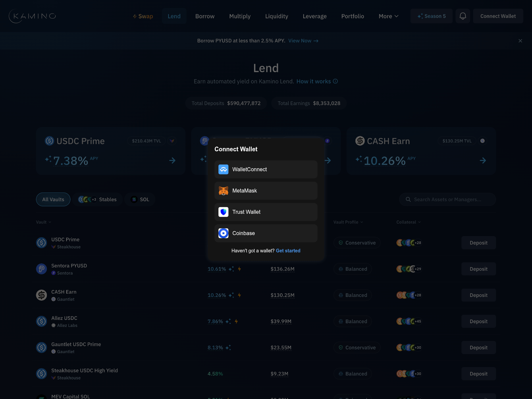Screen dimensions: 532x399
Task: Click Gauntlet USDC Prime row token icon
Action: coord(42,348)
